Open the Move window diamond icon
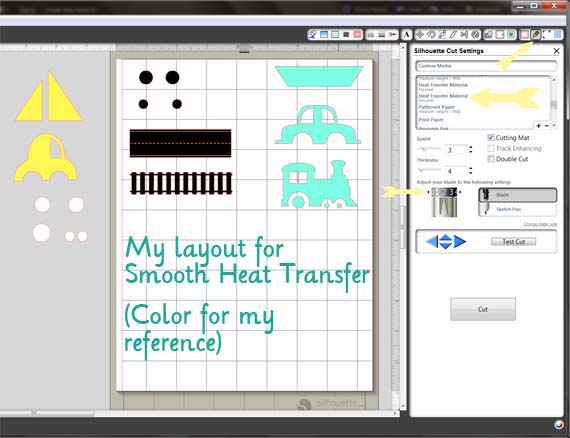The image size is (570, 438). click(420, 35)
